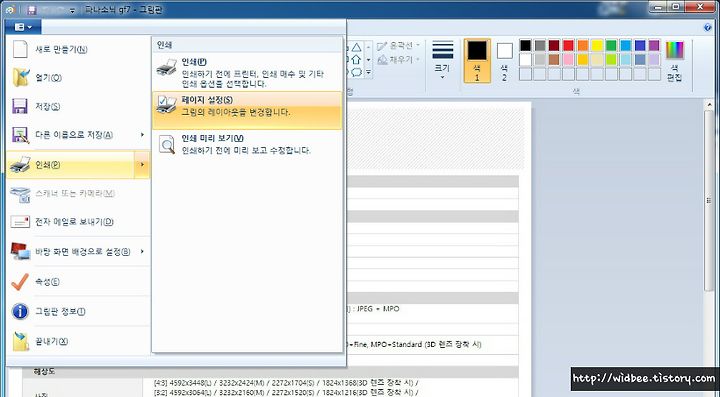
Task: Expand the 다른 이름으로 저장(A) submenu arrow
Action: pos(142,135)
